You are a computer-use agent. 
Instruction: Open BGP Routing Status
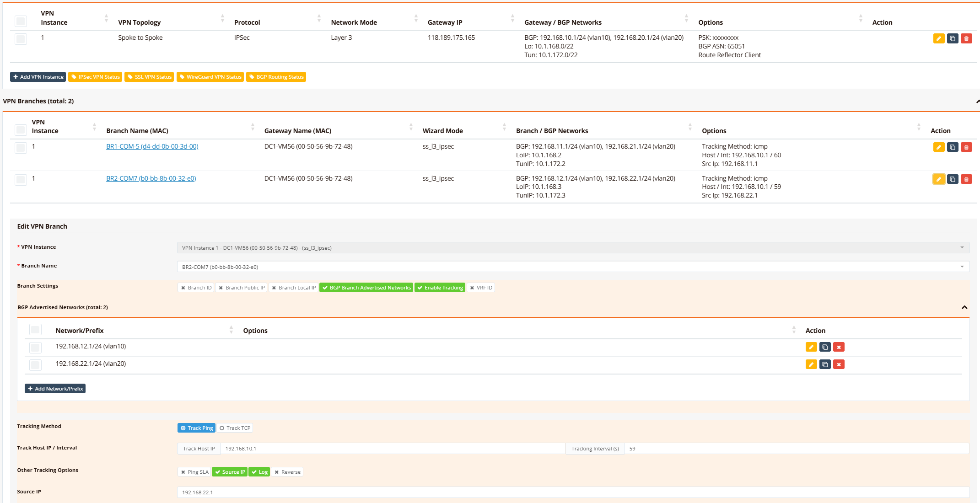click(x=276, y=77)
